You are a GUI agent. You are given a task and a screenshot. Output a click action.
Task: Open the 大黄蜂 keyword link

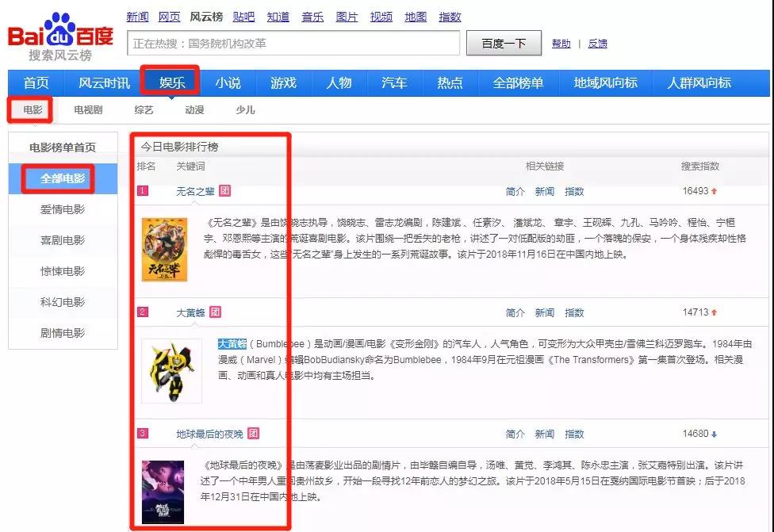point(190,312)
